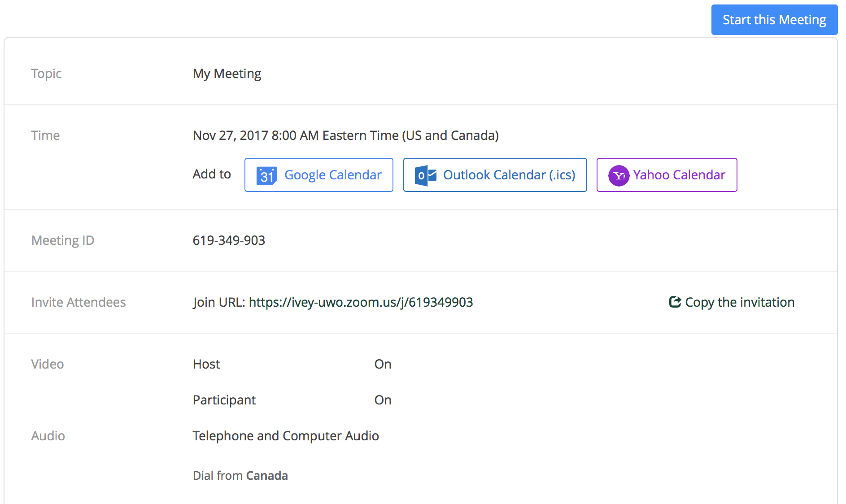Screen dimensions: 846x504
Task: Click the purple Yahoo Calendar icon
Action: 619,175
